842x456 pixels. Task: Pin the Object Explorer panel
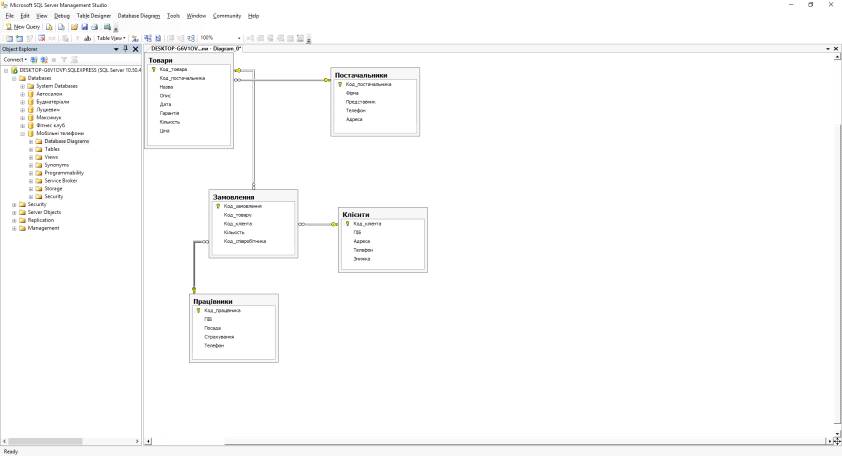(x=126, y=49)
